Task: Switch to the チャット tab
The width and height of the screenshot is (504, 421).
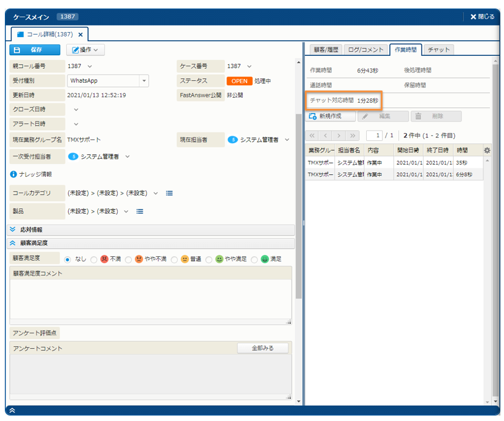Action: (x=438, y=50)
